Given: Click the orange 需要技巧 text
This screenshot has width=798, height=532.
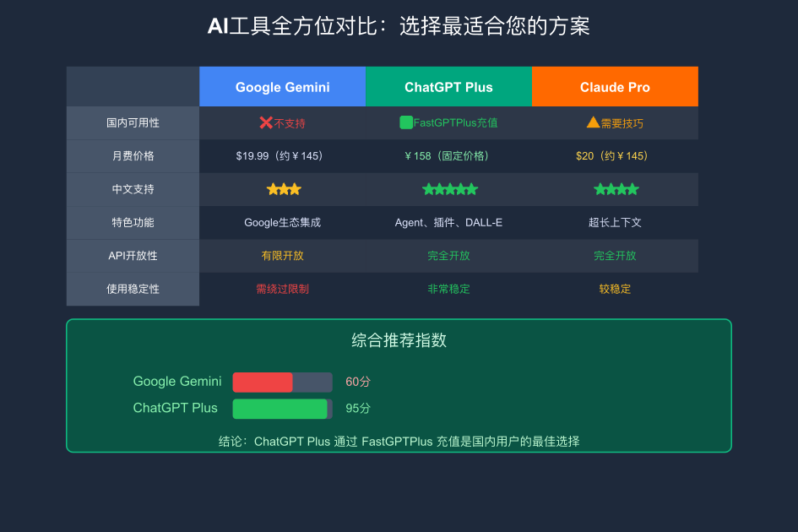Looking at the screenshot, I should 622,123.
